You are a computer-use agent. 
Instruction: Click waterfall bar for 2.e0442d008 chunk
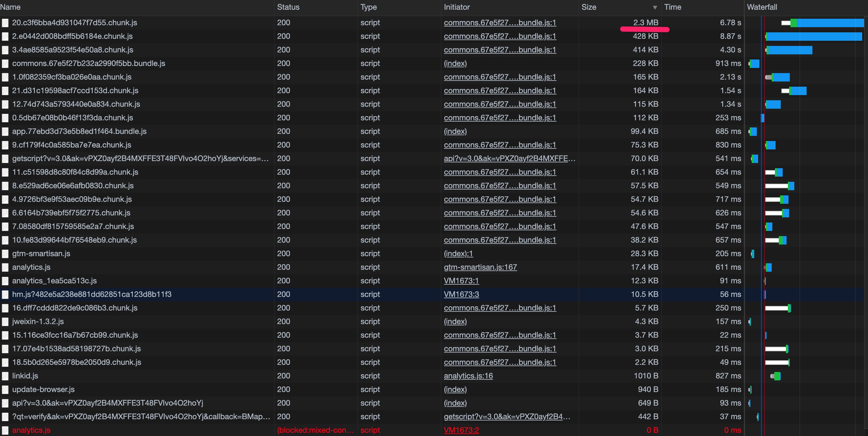pyautogui.click(x=814, y=37)
